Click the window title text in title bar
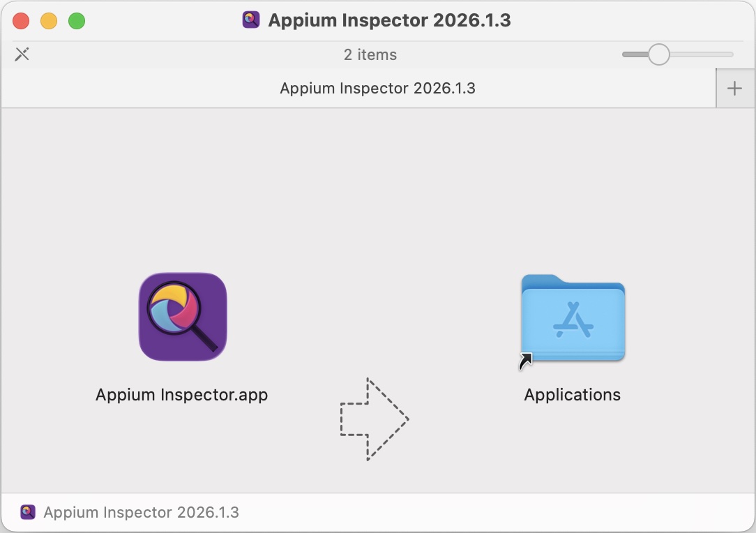 tap(389, 20)
